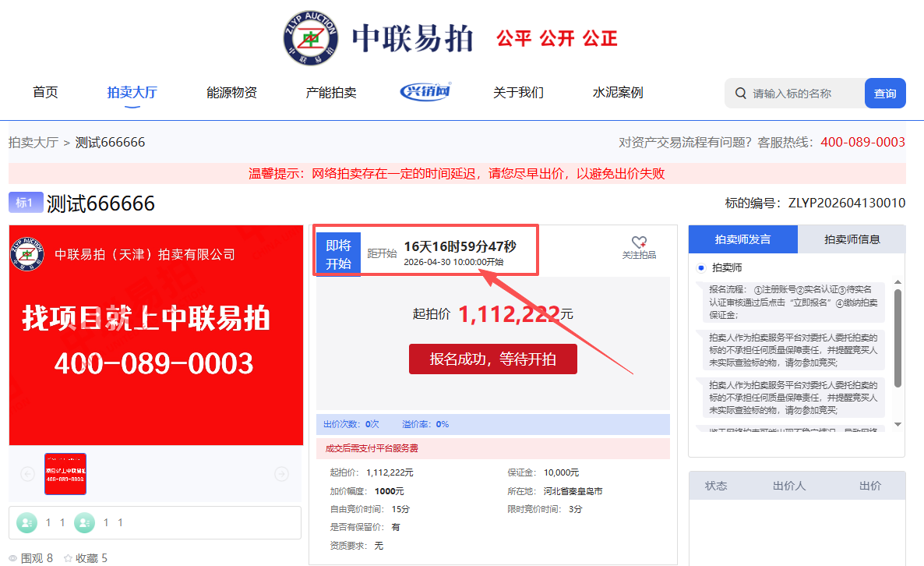Click the 拍卖大厅 breadcrumb link
The image size is (924, 566).
click(x=34, y=142)
